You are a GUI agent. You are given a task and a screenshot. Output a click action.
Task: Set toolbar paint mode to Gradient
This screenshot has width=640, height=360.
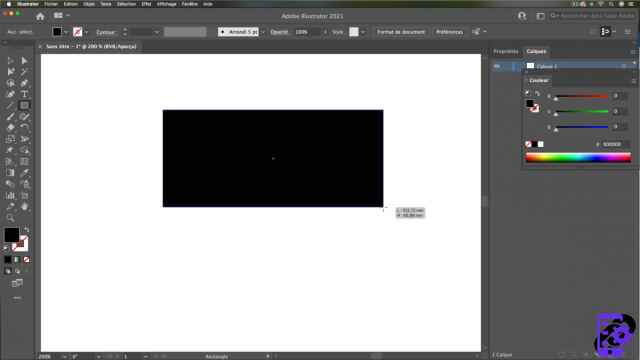tap(17, 260)
